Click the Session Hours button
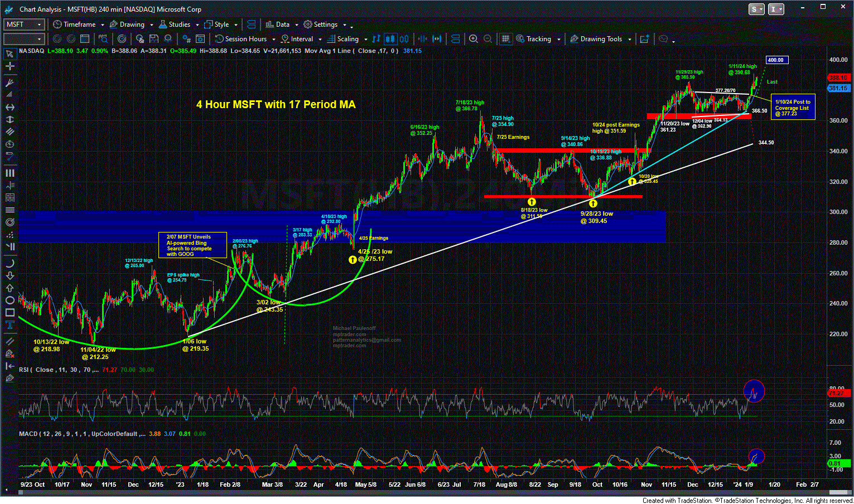The height and width of the screenshot is (504, 854). point(241,39)
